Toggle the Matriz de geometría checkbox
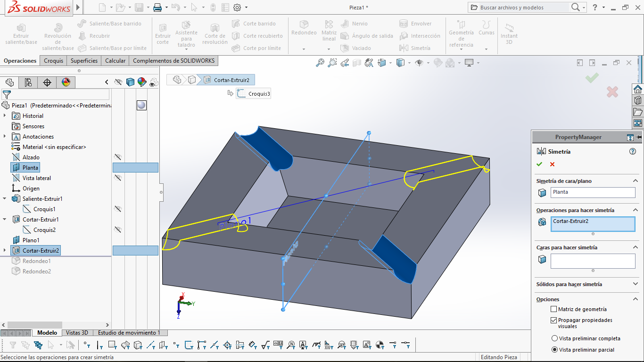 coord(554,309)
